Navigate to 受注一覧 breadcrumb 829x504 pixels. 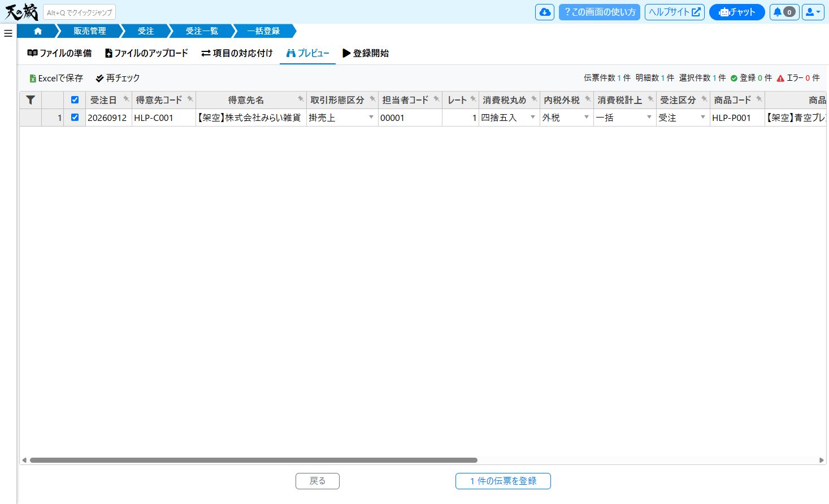click(x=202, y=31)
